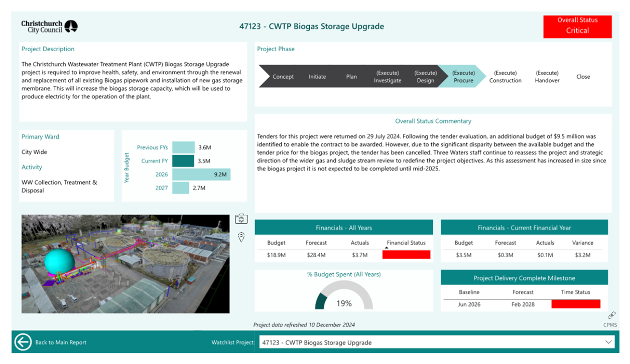Click the Project data refreshed 10 December 2024 note
The height and width of the screenshot is (364, 630).
click(304, 325)
